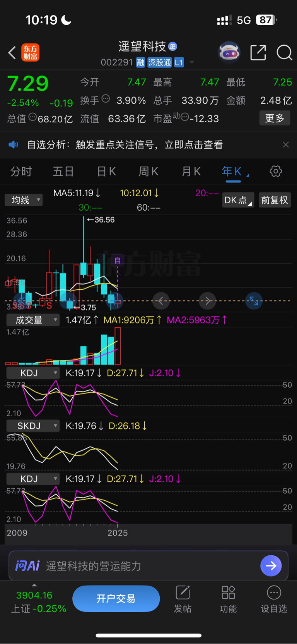Switch to the 月K tab
The height and width of the screenshot is (644, 297).
(191, 171)
